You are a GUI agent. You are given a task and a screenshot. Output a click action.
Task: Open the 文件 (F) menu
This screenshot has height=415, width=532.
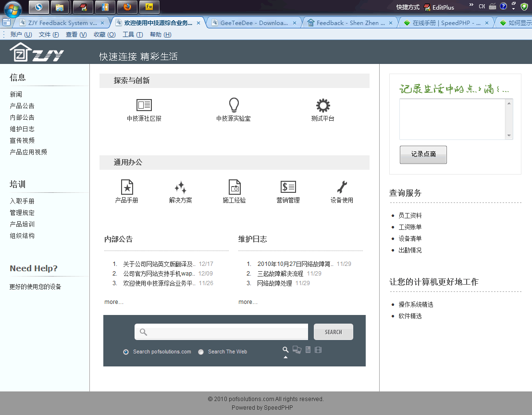(49, 34)
